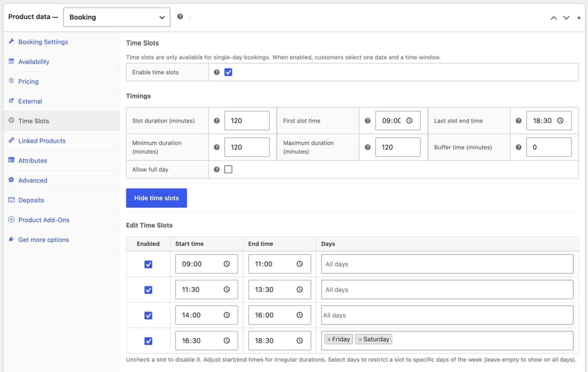Disable the 11:30–13:30 slot checkbox
Screen dimensions: 588x372
tap(148, 290)
